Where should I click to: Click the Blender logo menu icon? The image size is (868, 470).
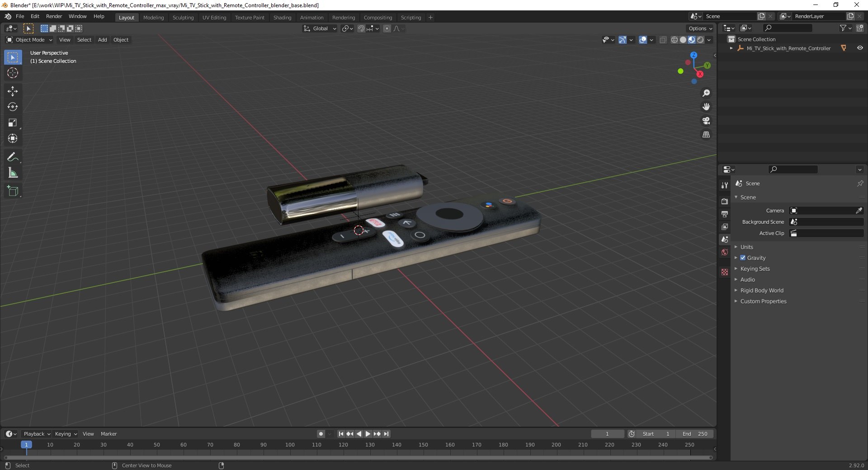(8, 16)
